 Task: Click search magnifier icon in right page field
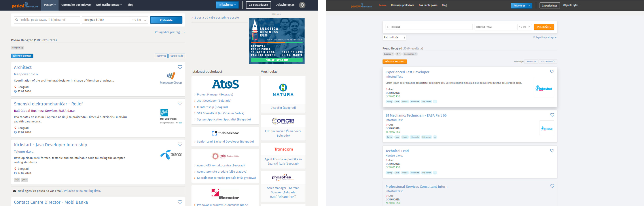pos(388,27)
